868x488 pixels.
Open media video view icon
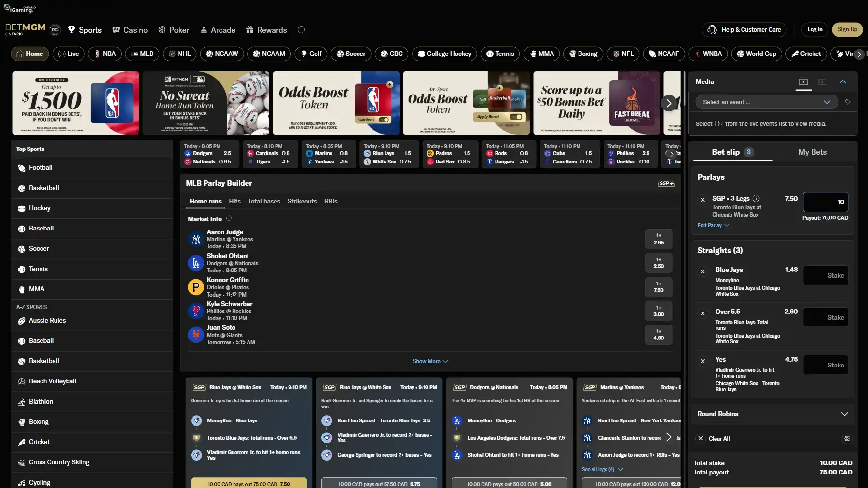pos(803,82)
